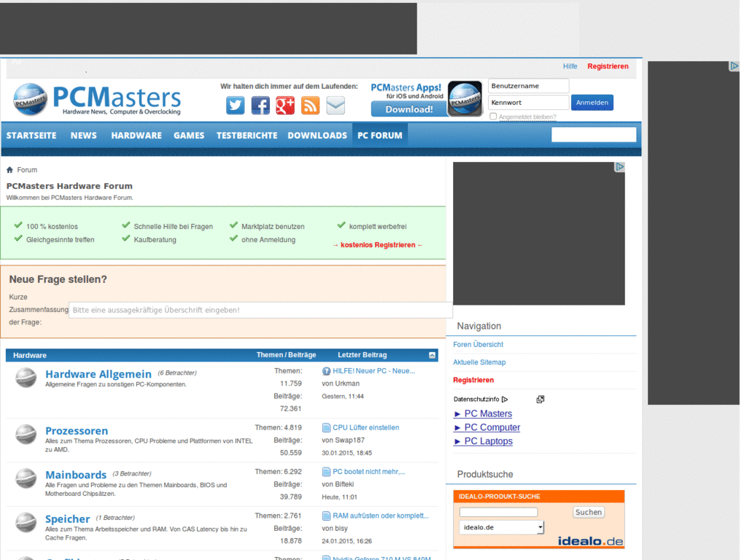
Task: Click the Hardware Allgemein forum status icon
Action: click(26, 378)
